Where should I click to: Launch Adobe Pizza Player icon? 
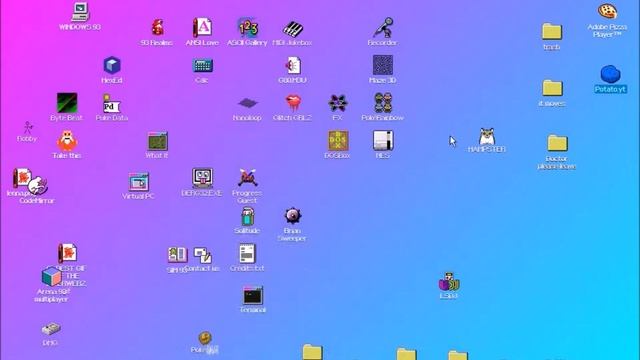click(x=607, y=11)
